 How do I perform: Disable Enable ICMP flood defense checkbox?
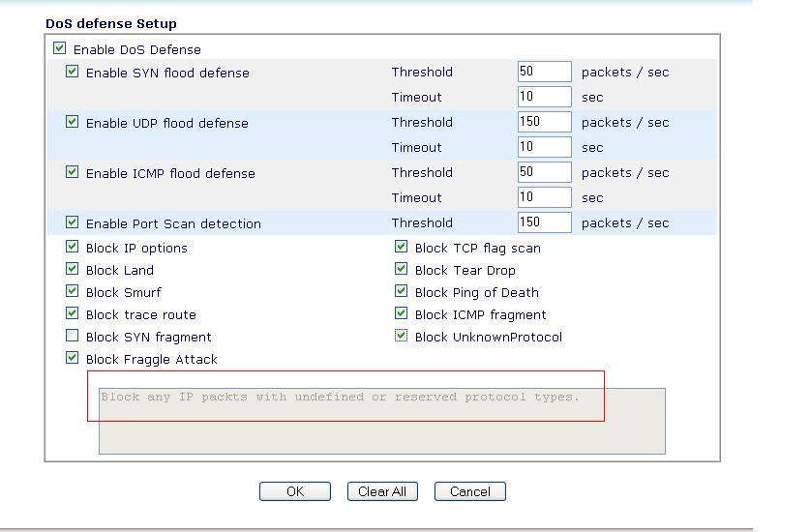point(73,172)
